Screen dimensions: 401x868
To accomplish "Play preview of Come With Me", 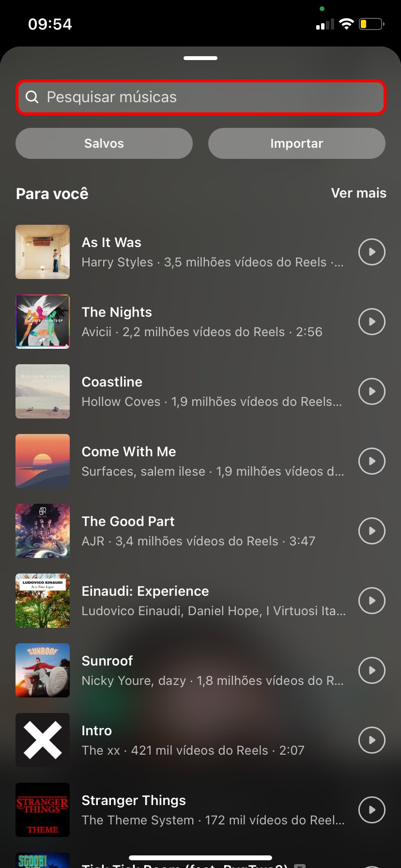I will click(x=371, y=461).
